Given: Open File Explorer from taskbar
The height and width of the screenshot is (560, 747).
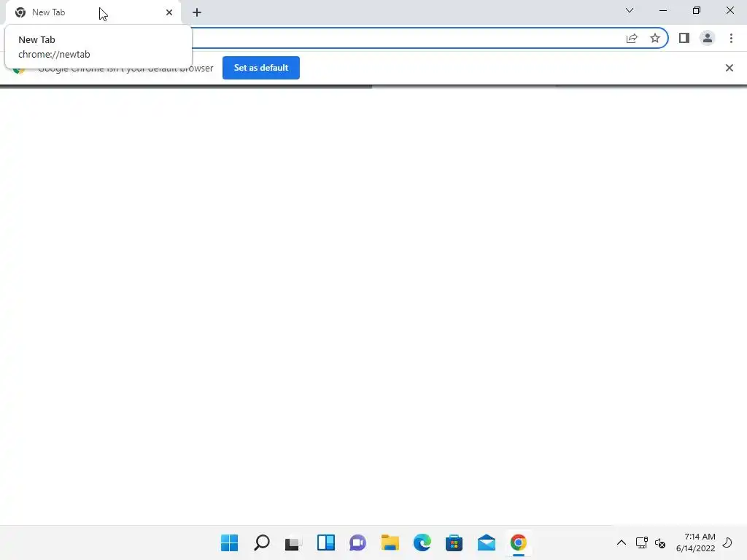Looking at the screenshot, I should [390, 542].
